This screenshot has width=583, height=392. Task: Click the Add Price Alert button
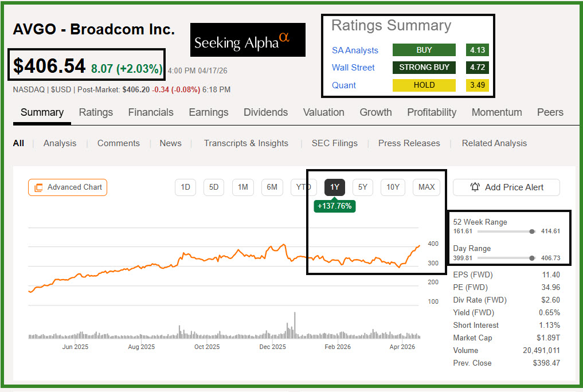(x=506, y=187)
